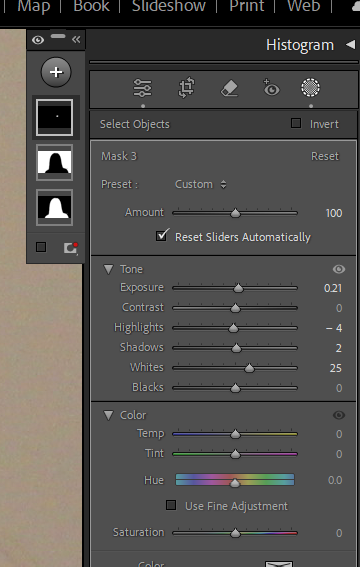The image size is (360, 567).
Task: Select the Healing eraser tool
Action: (x=230, y=89)
